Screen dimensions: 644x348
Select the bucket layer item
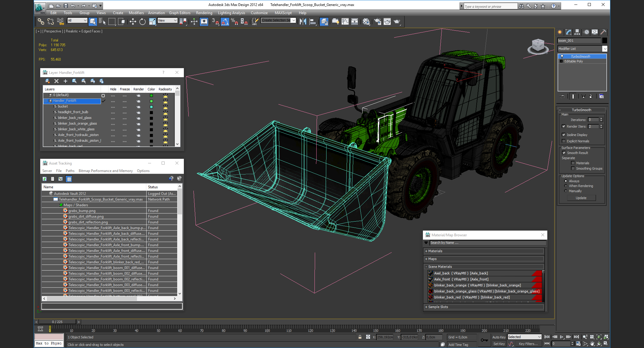pyautogui.click(x=63, y=106)
